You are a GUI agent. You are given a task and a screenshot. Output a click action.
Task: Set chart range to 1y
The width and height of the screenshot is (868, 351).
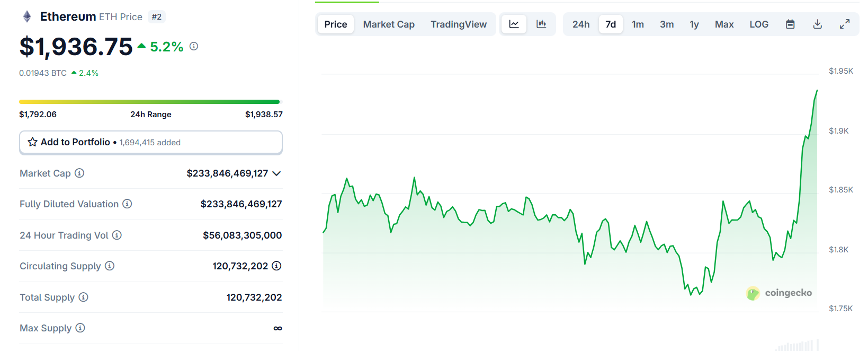(694, 24)
